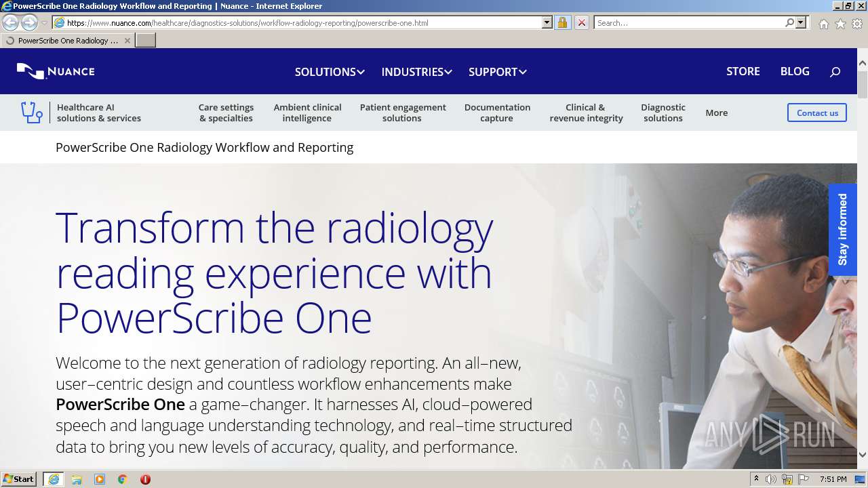Open the search provider dropdown arrow
Screen dimensions: 868x488
pos(801,22)
